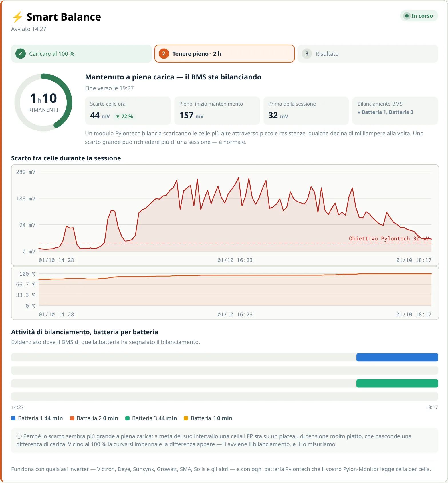Click the 1h10 remaining time ring

tap(43, 103)
